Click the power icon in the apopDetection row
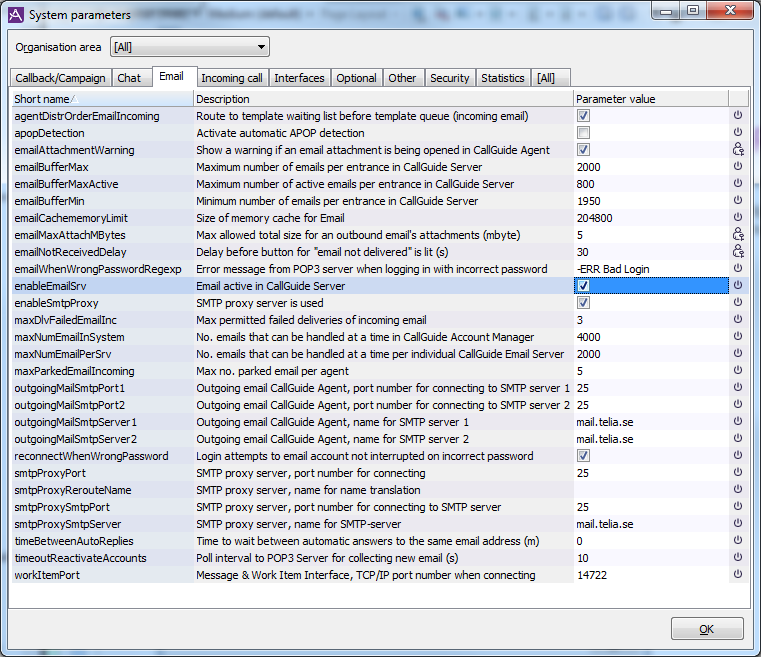Image resolution: width=761 pixels, height=657 pixels. [x=738, y=133]
